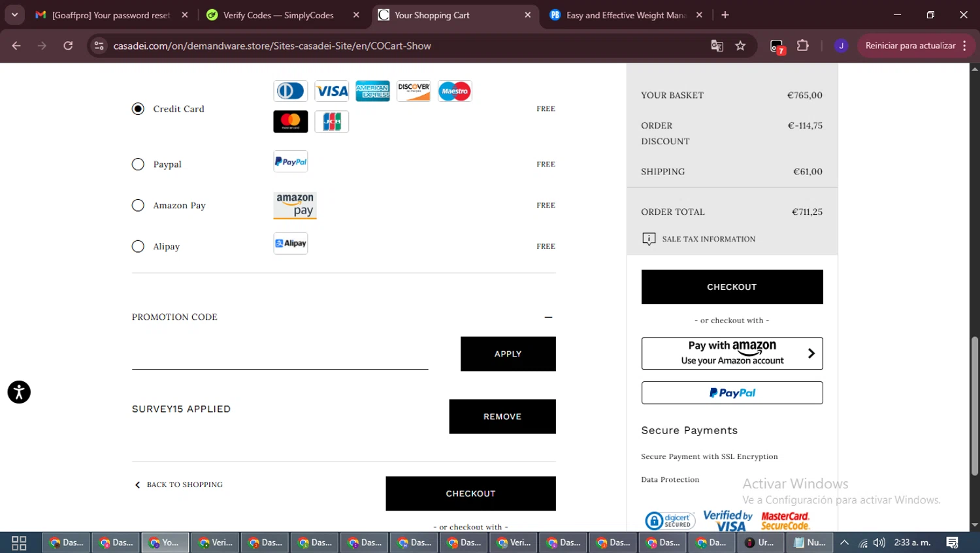
Task: Open the J profile avatar
Action: pos(841,46)
